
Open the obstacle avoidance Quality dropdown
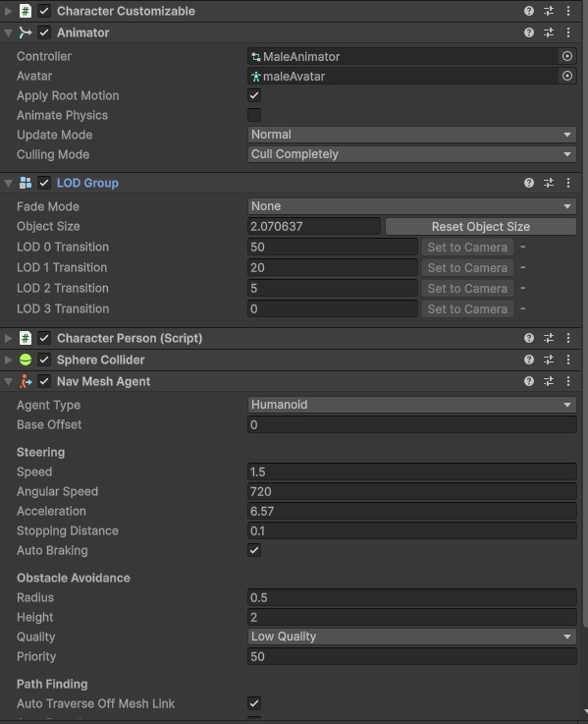[411, 637]
